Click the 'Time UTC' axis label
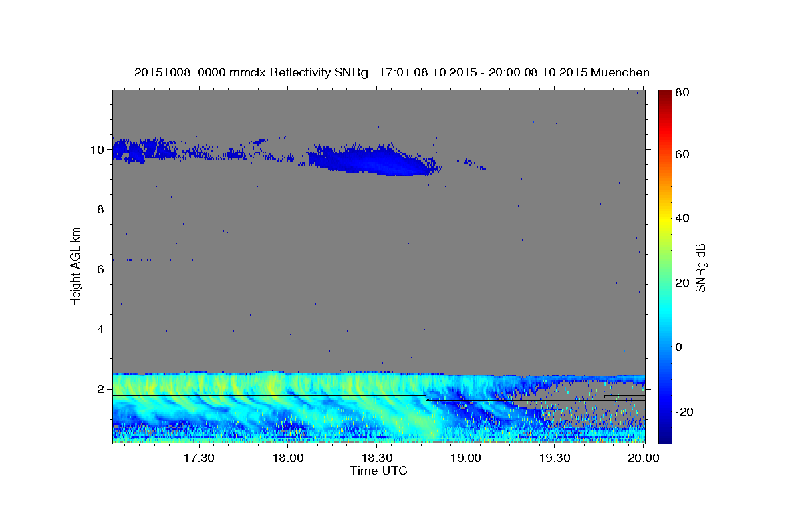Screen dimensions: 798x532 pyautogui.click(x=378, y=471)
